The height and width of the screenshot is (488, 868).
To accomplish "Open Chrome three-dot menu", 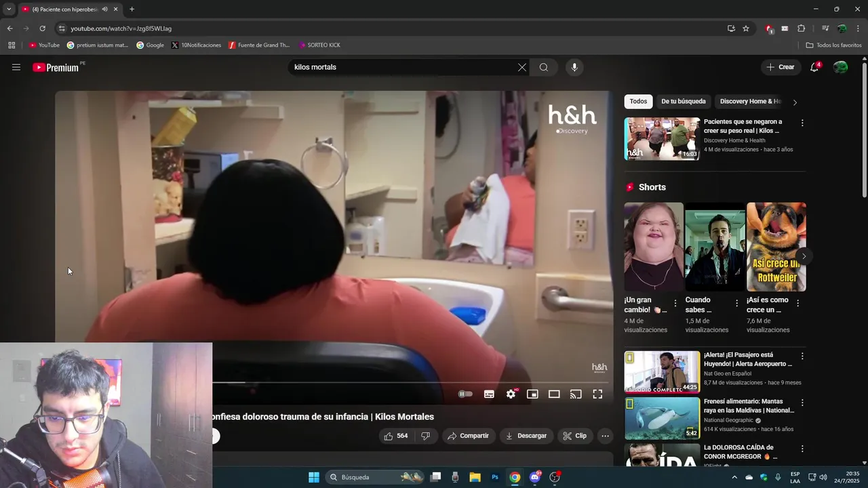I will tap(859, 28).
